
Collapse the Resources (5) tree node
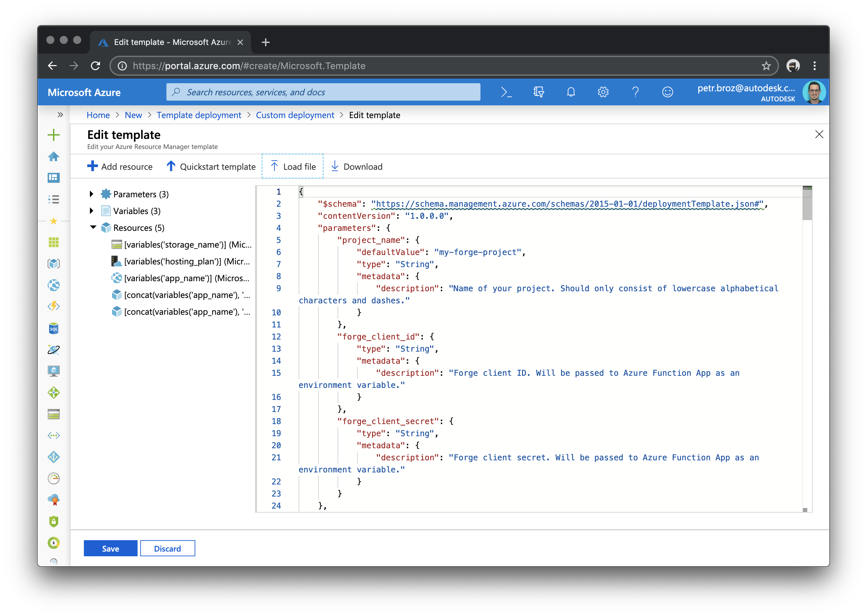[93, 227]
